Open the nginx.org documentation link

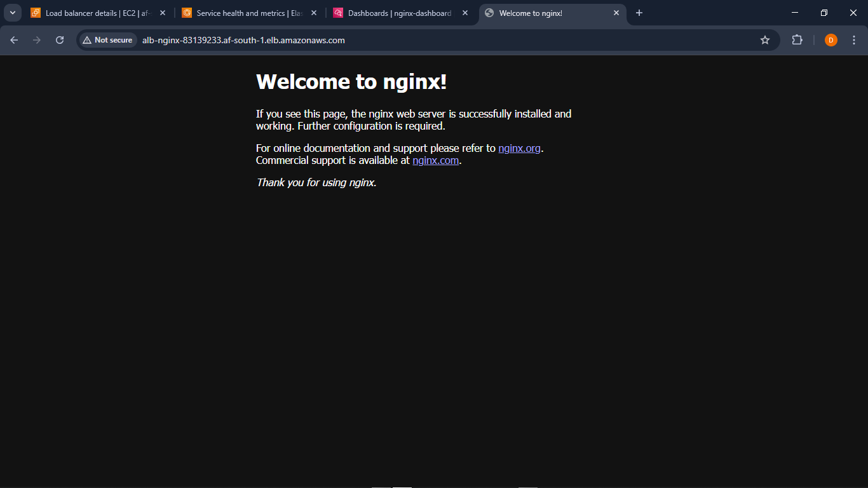(519, 148)
